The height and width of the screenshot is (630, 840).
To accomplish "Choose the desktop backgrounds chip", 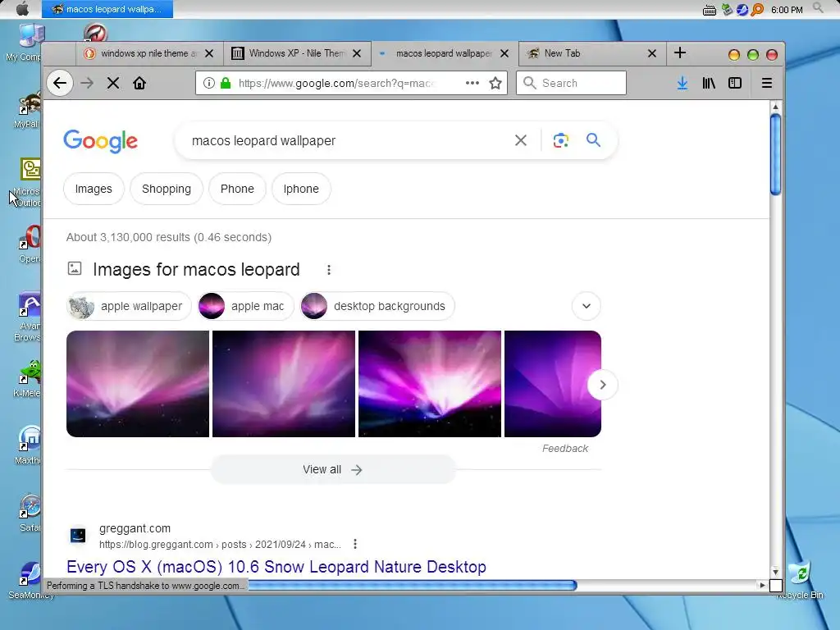I will [377, 306].
